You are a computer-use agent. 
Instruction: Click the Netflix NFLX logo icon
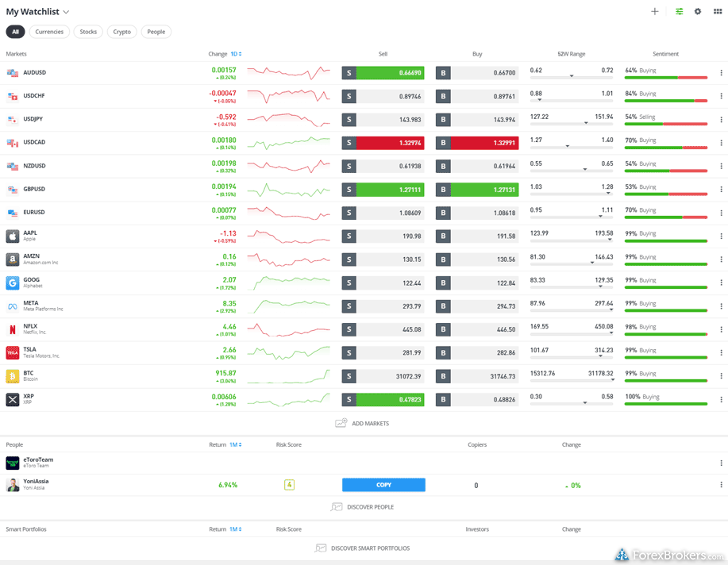point(13,329)
